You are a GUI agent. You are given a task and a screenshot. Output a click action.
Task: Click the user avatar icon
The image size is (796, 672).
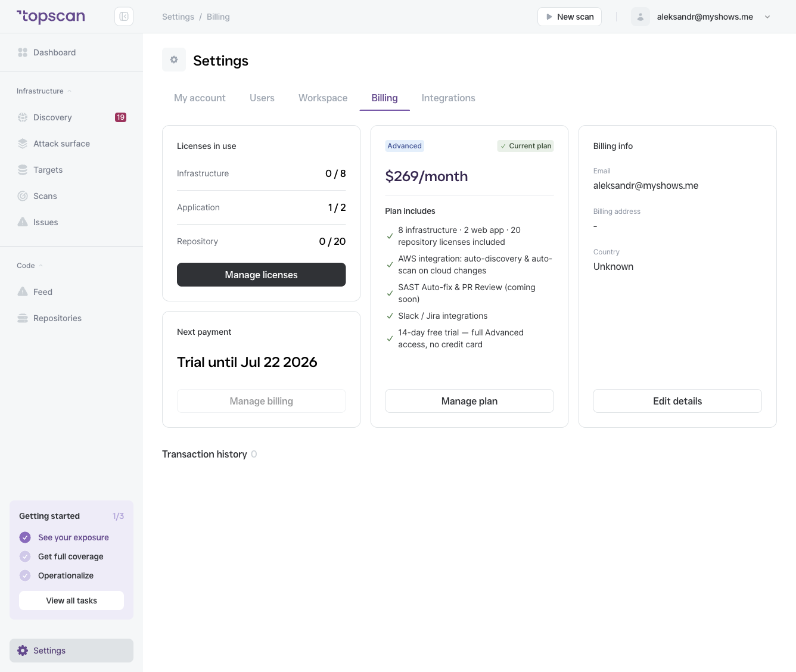tap(640, 17)
